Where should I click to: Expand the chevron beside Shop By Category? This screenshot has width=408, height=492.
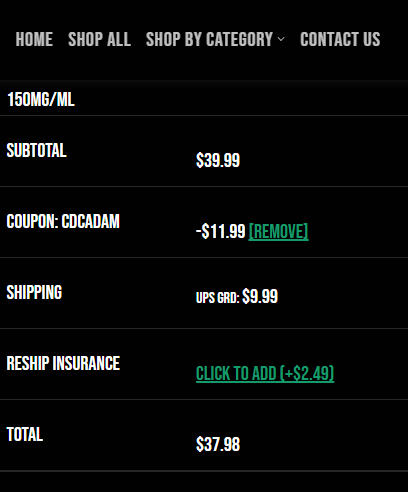click(x=281, y=39)
